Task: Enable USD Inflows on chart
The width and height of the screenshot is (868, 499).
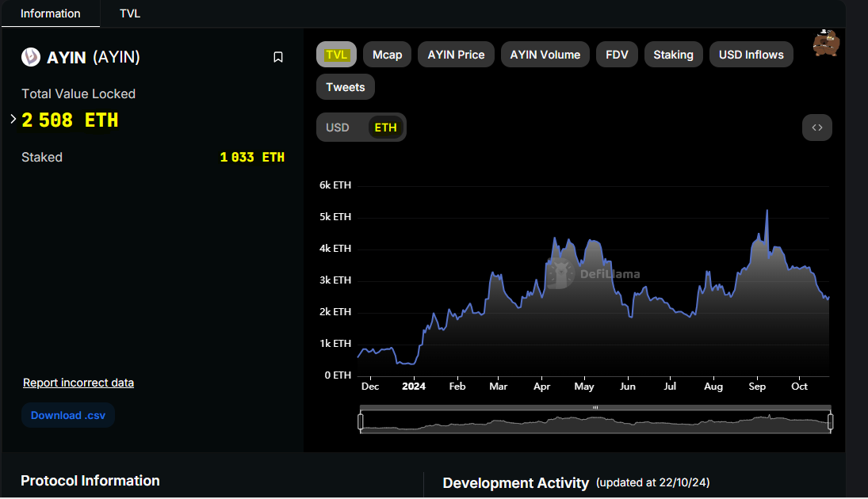Action: tap(751, 55)
